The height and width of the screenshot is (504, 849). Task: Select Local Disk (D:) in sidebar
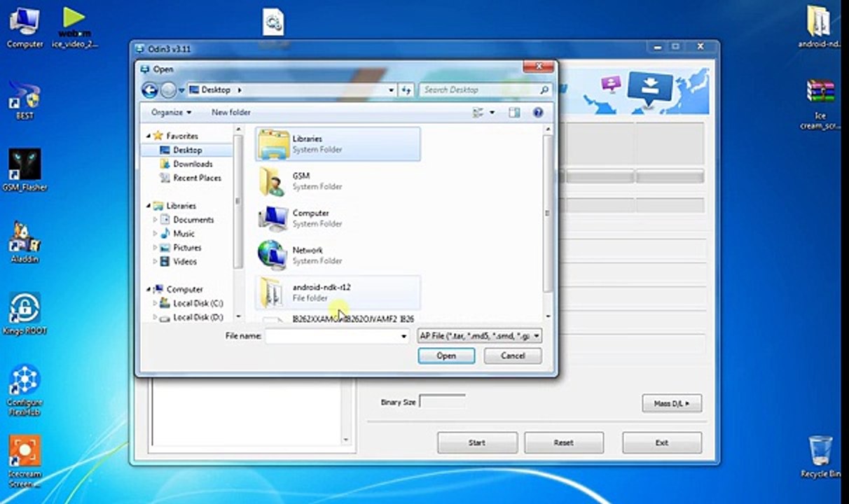198,317
